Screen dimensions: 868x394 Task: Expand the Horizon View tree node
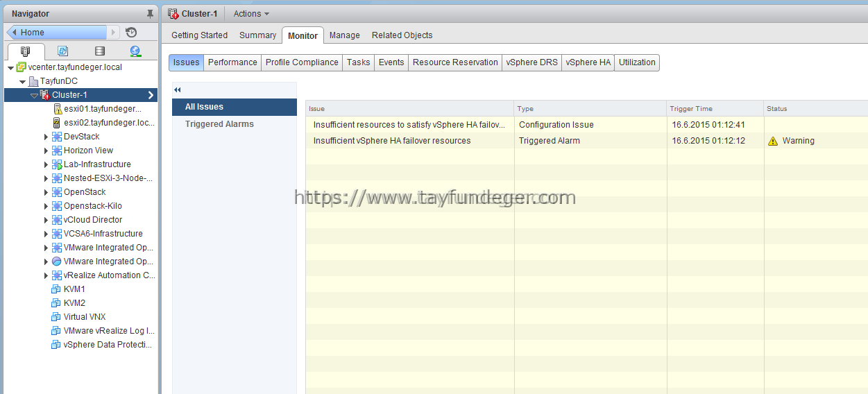pyautogui.click(x=46, y=151)
